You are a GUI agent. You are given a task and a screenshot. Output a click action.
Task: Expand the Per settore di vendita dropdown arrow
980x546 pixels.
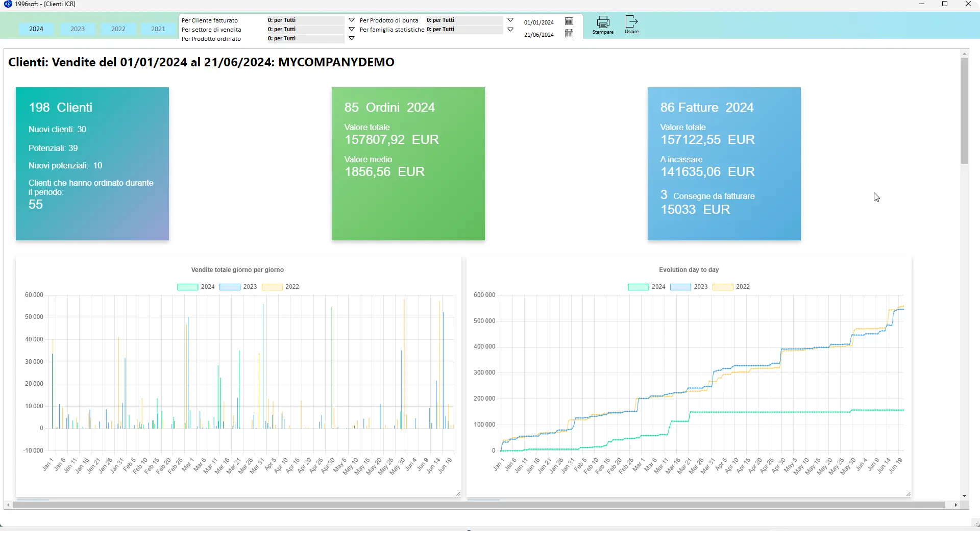click(x=352, y=30)
